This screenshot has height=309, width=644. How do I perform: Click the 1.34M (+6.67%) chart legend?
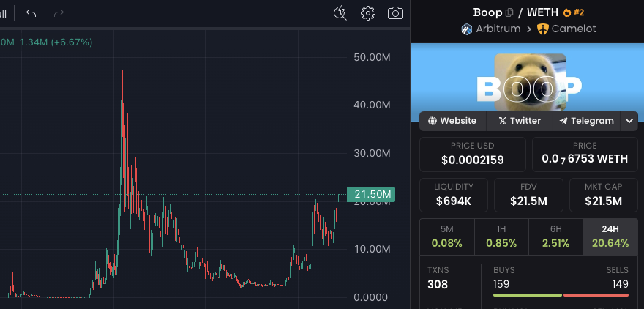(x=56, y=42)
